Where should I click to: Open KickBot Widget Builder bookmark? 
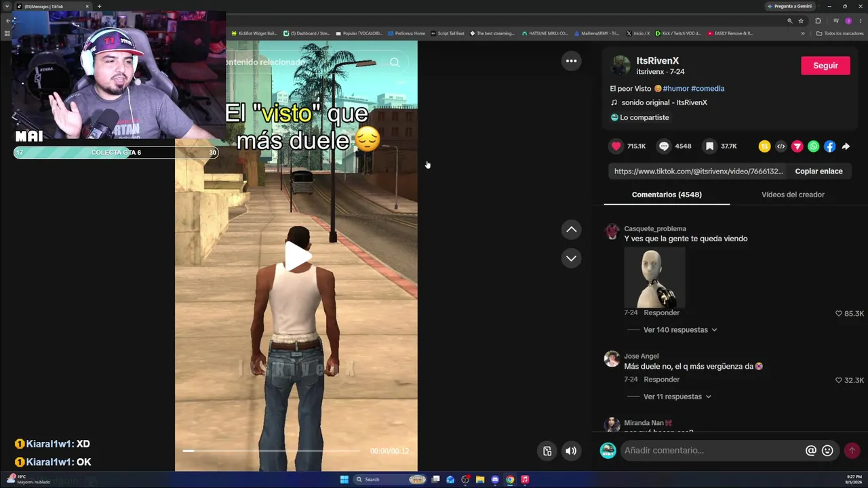click(x=254, y=33)
